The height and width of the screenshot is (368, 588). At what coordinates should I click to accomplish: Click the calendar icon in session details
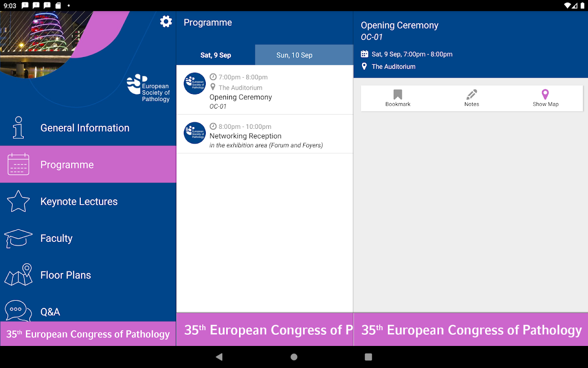pos(365,54)
